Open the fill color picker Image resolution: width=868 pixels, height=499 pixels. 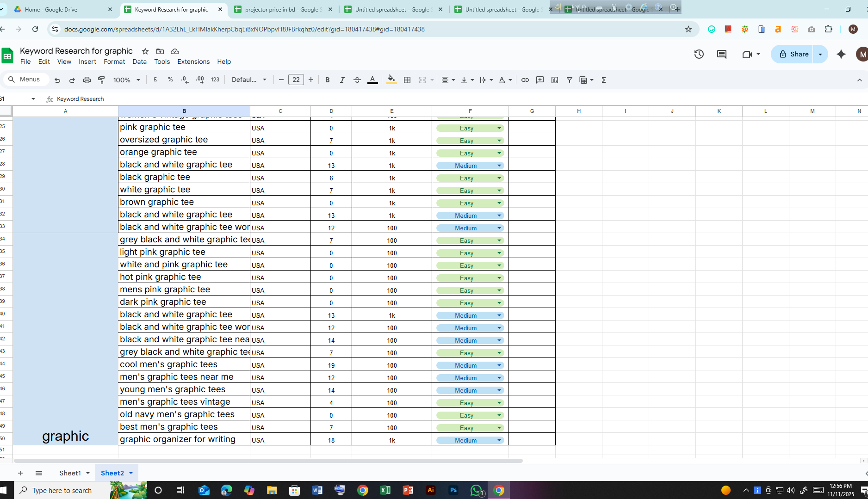[391, 80]
